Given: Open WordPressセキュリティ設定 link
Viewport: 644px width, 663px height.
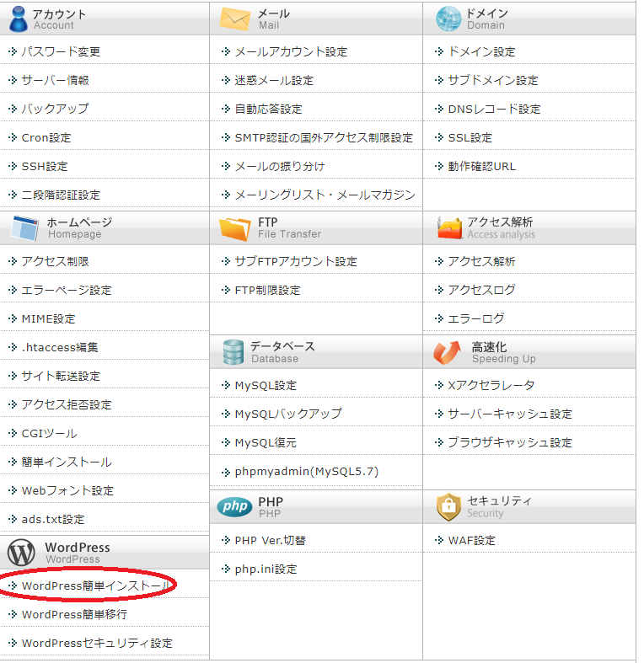Looking at the screenshot, I should [x=97, y=643].
